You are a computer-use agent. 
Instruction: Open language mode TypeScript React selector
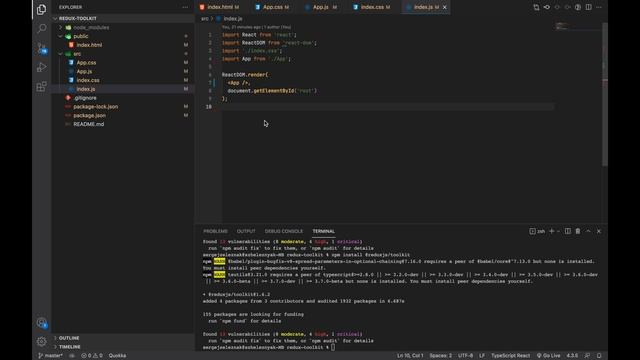tap(510, 356)
